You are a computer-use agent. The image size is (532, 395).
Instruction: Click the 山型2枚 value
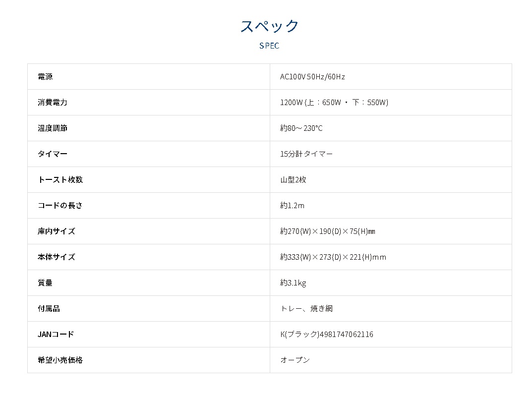pyautogui.click(x=293, y=180)
